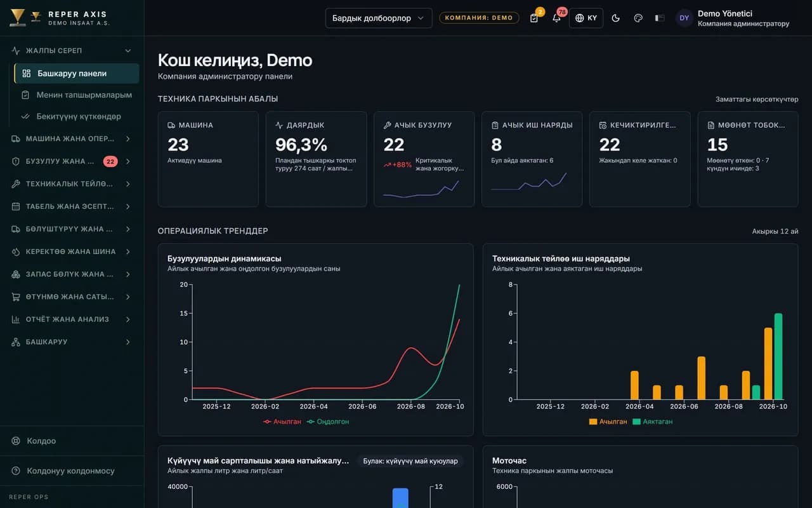Open the color theme palette icon
Viewport: 812px width, 508px height.
coord(638,18)
